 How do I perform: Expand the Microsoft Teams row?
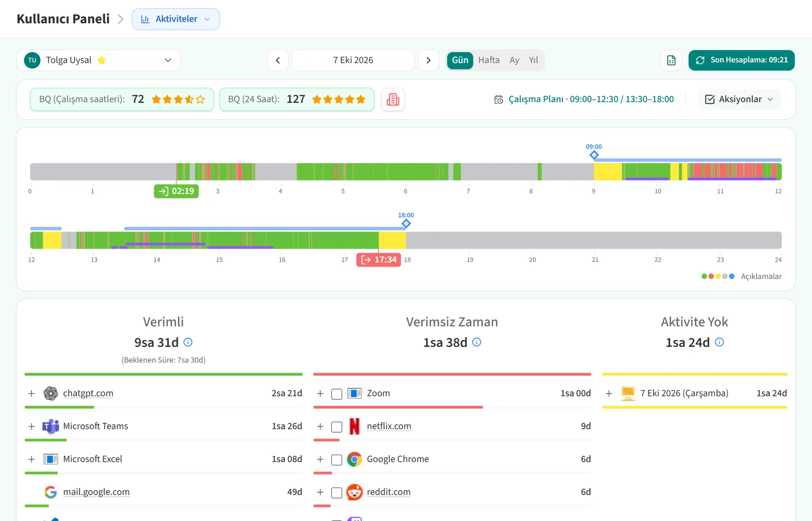click(x=31, y=427)
